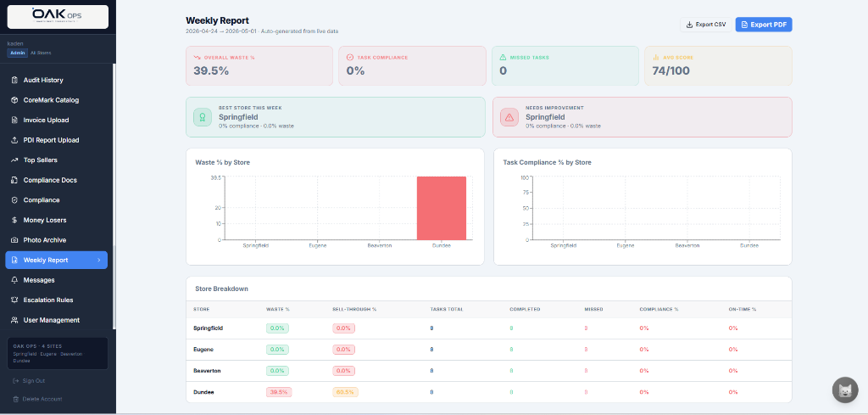The image size is (868, 415).
Task: Click the SELL-THROUGH % column header
Action: (x=354, y=309)
